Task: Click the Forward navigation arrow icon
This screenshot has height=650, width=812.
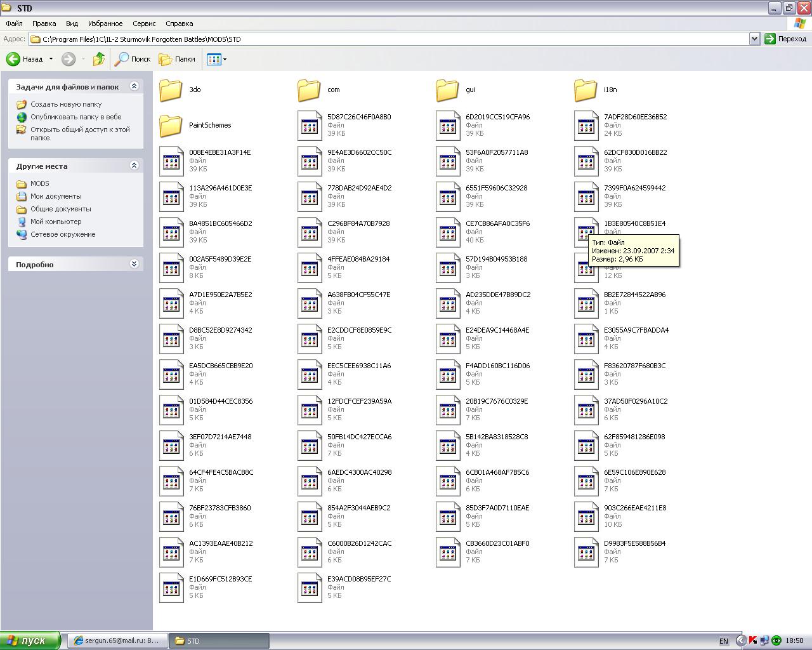Action: 69,59
